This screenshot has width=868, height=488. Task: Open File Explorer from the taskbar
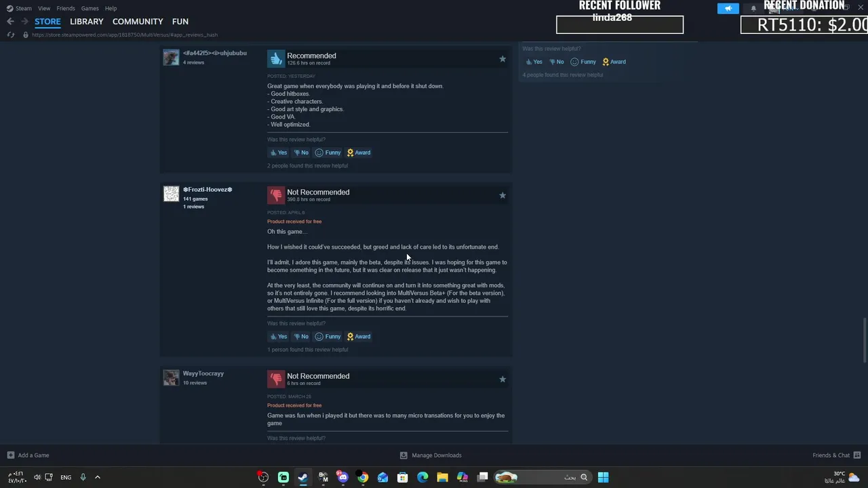[442, 477]
